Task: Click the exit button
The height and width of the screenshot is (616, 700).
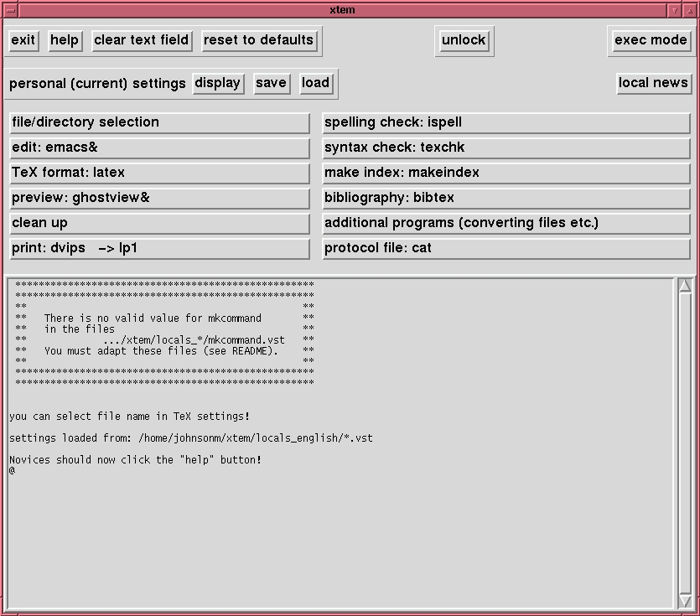Action: (x=23, y=40)
